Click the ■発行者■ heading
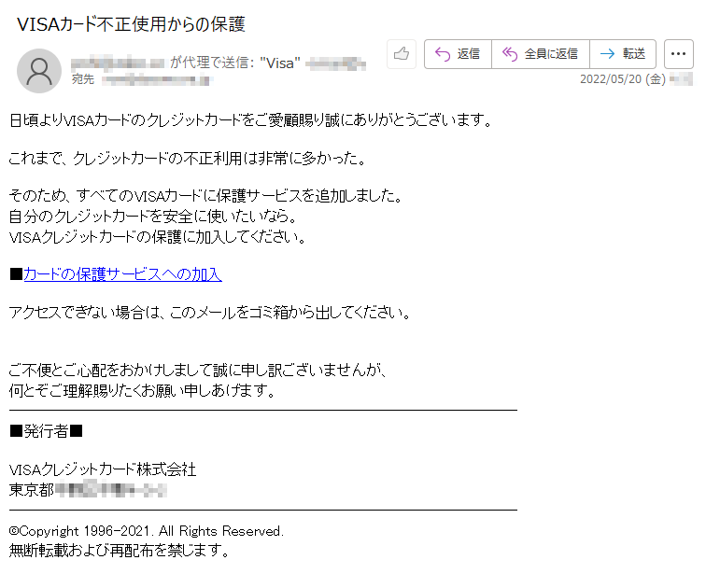This screenshot has width=706, height=588. point(46,431)
